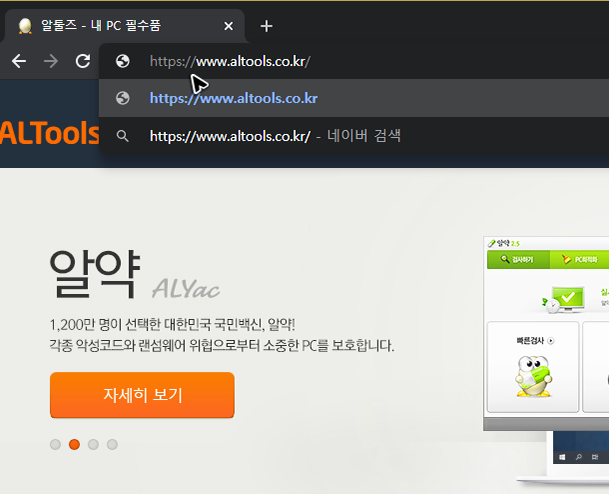This screenshot has height=494, width=609.
Task: Open a new tab with the plus icon
Action: tap(266, 26)
